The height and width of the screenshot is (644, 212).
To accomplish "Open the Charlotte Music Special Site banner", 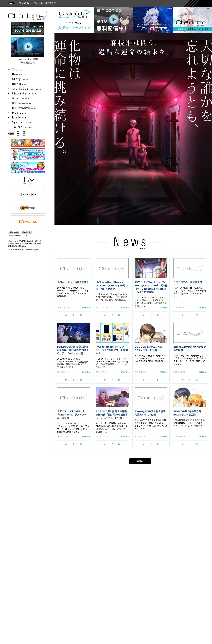I will [x=193, y=20].
